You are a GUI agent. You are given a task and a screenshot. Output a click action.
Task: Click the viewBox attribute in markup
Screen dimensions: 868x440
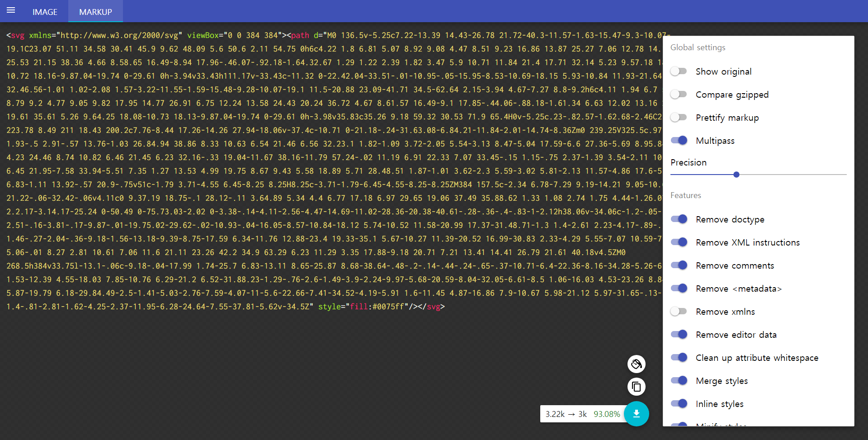tap(203, 35)
